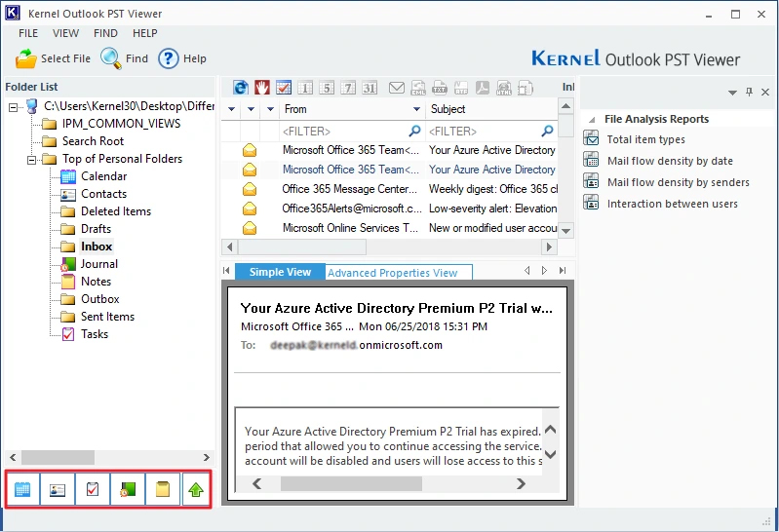Click the envelope MSG save icon
Image resolution: width=779 pixels, height=532 pixels.
[397, 88]
